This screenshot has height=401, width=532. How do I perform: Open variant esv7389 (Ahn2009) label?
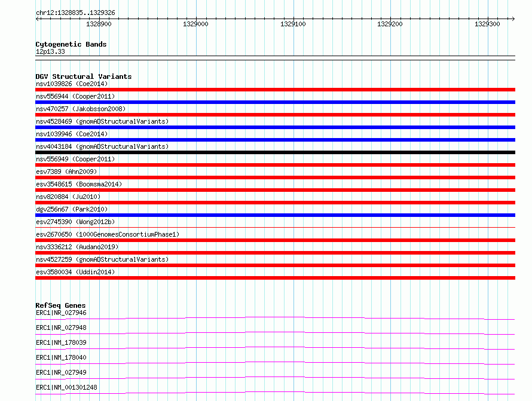(x=66, y=172)
